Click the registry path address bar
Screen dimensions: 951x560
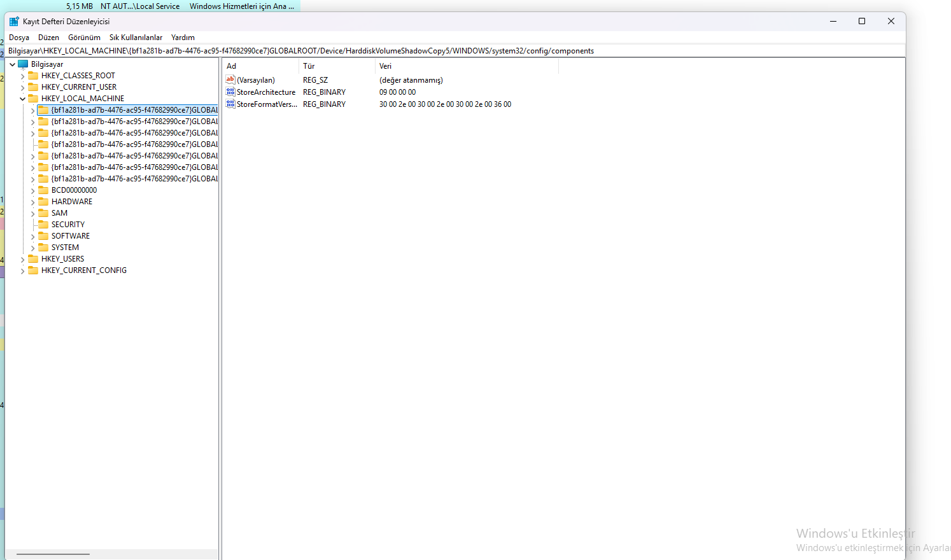(455, 51)
